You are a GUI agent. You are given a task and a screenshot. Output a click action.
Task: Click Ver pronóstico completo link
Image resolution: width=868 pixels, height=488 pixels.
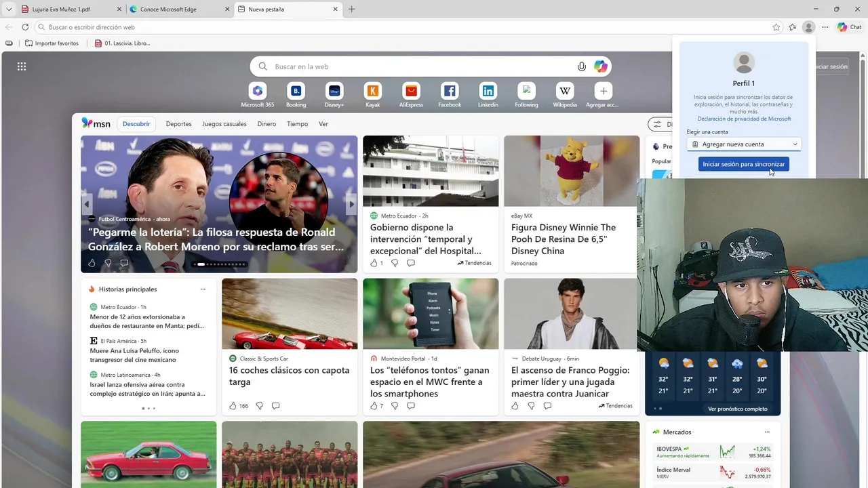click(738, 409)
